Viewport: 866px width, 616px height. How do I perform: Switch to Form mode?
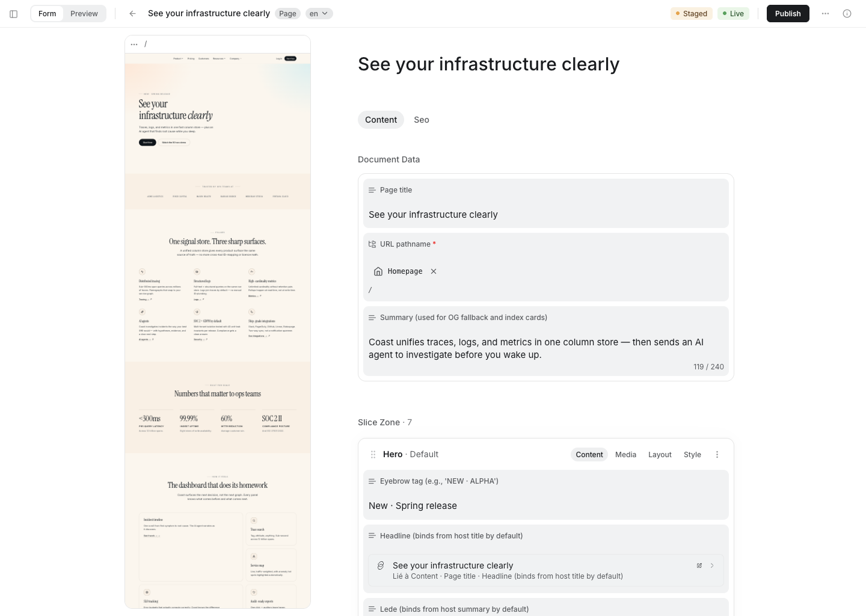click(x=48, y=14)
